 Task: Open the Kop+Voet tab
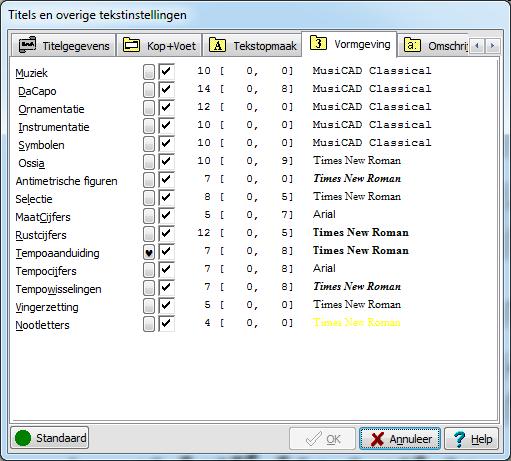coord(159,45)
